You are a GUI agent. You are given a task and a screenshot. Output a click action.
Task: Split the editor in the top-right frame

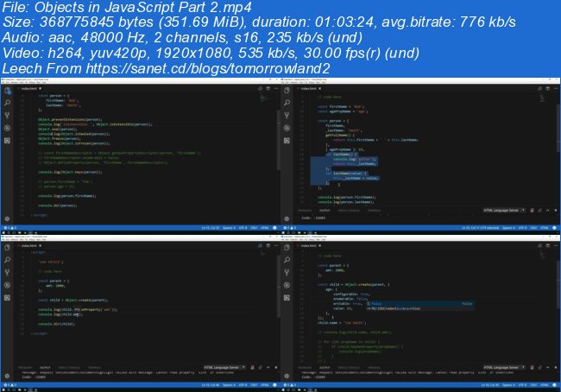[x=548, y=88]
